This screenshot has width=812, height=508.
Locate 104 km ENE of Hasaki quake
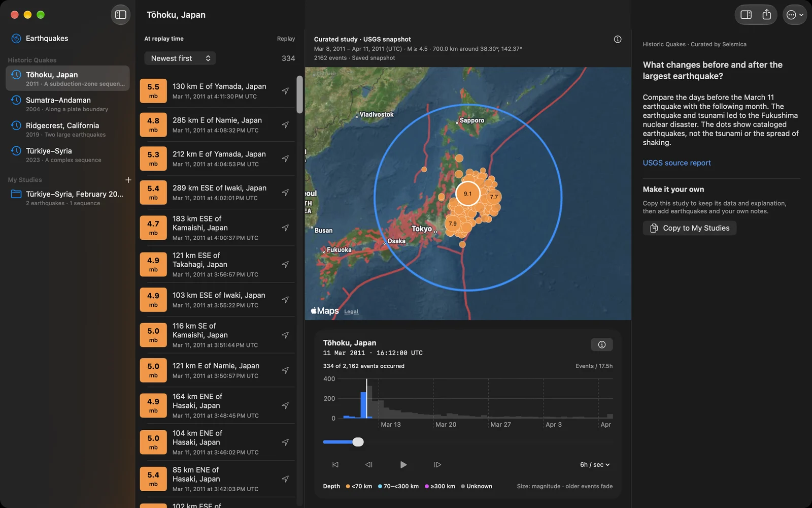click(285, 442)
